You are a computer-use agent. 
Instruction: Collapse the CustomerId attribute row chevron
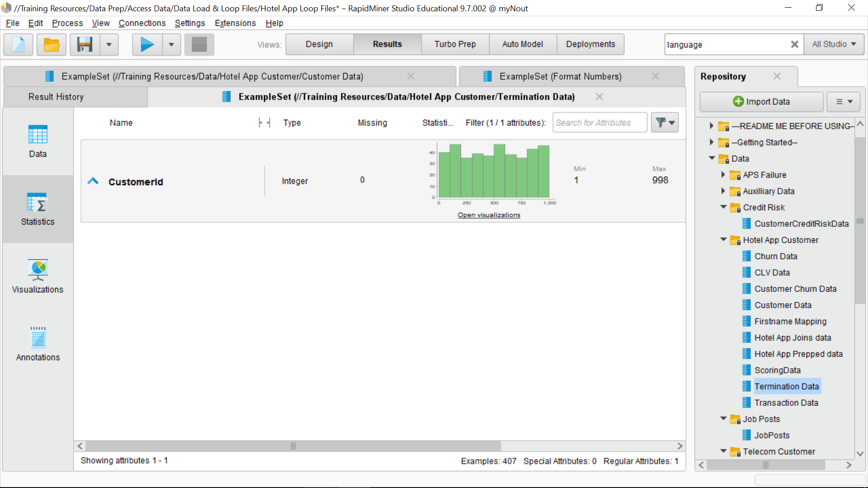[x=93, y=181]
